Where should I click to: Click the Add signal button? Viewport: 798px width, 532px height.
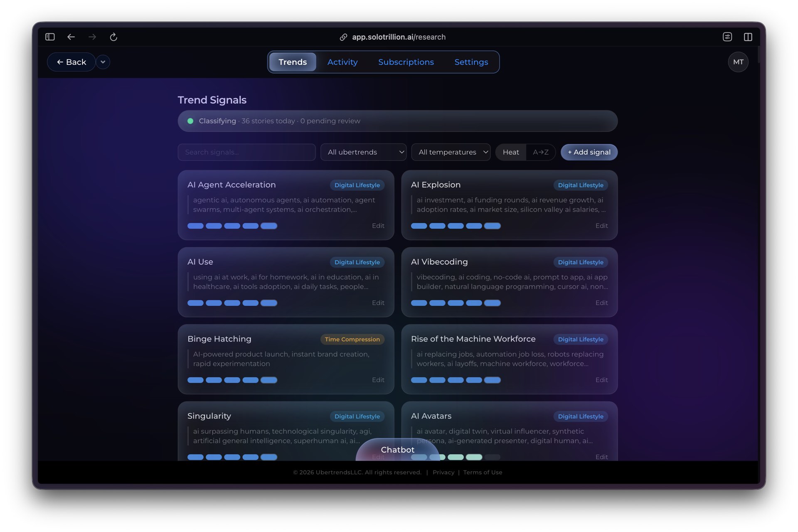click(x=589, y=152)
